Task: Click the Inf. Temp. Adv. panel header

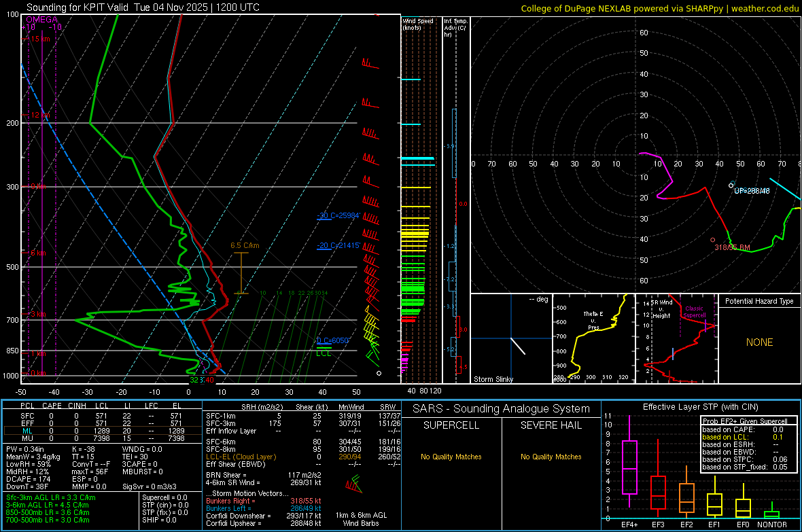Action: (455, 28)
